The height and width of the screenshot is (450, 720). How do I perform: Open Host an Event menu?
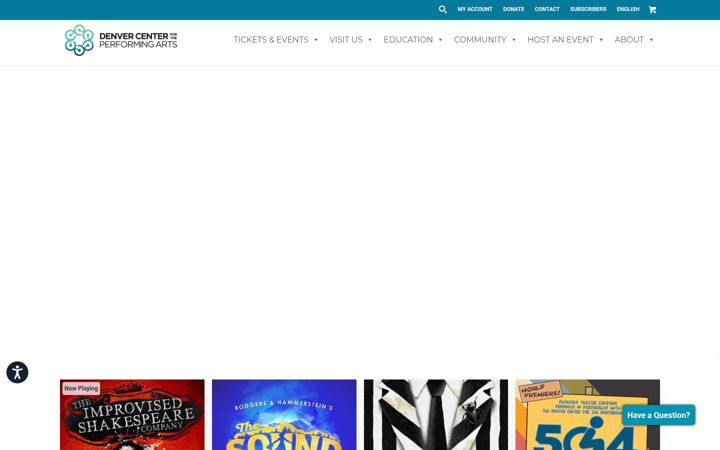pyautogui.click(x=560, y=40)
